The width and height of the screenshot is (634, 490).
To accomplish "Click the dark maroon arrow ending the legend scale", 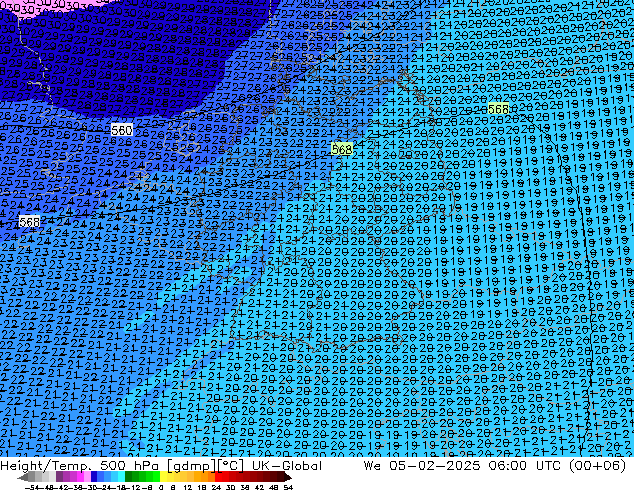I will click(x=287, y=476).
